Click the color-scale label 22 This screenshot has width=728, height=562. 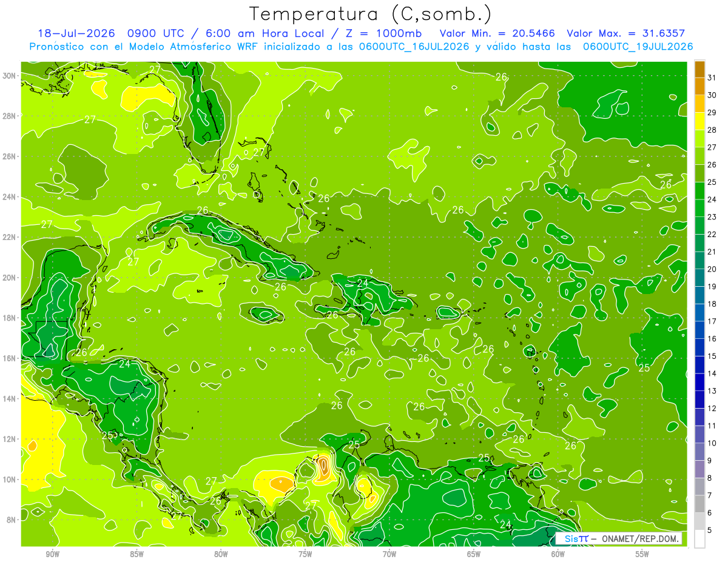[x=712, y=235]
